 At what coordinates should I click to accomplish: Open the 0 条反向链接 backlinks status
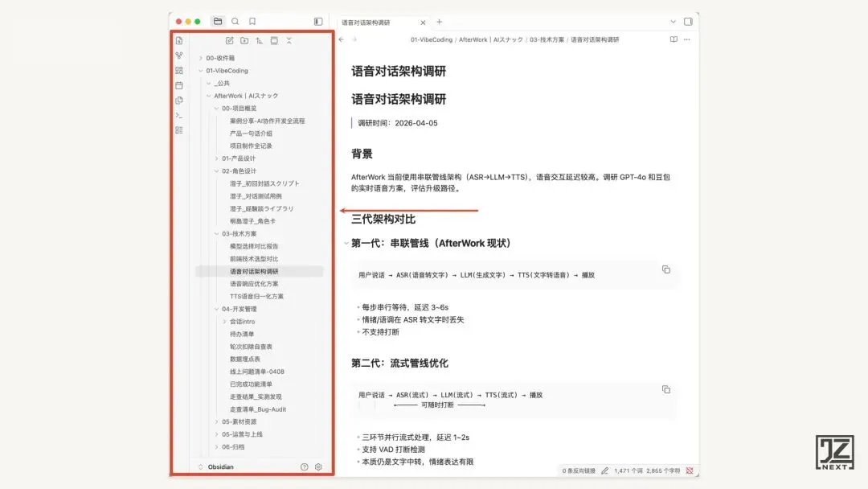coord(579,471)
